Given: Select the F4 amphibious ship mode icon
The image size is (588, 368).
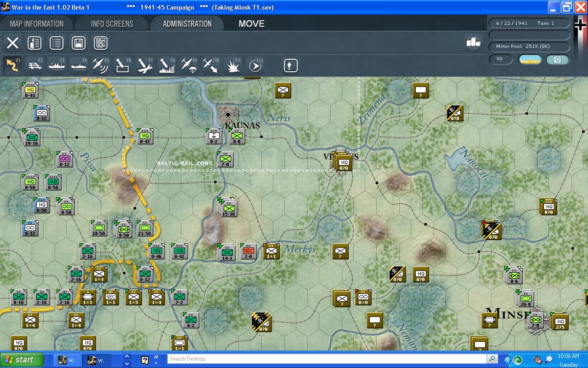Looking at the screenshot, I should coord(79,66).
